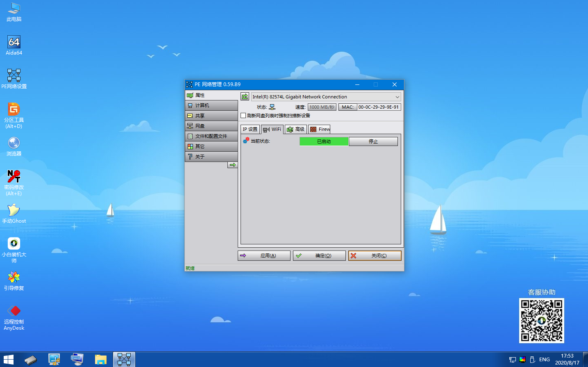
Task: Open the Intel 82574L adapter dropdown
Action: pos(396,96)
